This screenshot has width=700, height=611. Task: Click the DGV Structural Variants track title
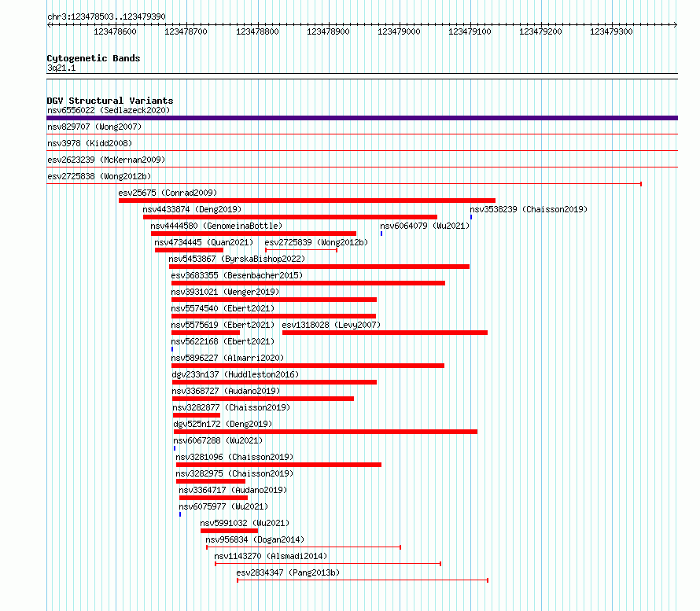point(110,101)
